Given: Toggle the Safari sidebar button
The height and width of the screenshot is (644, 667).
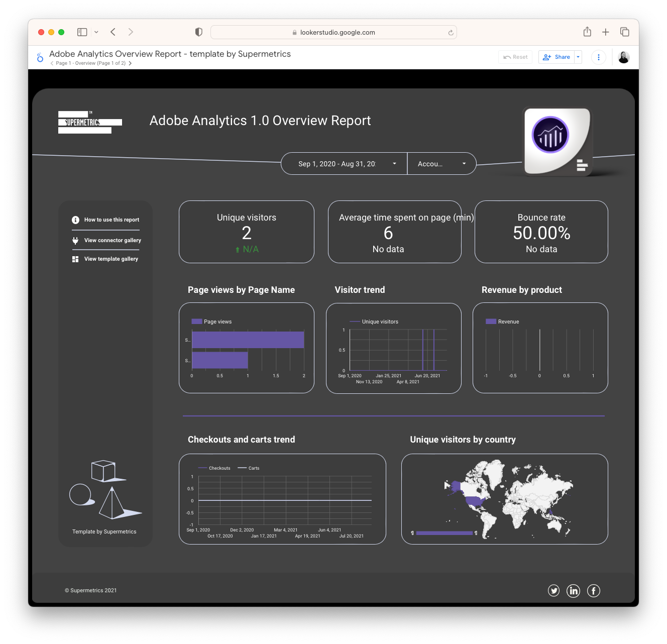Looking at the screenshot, I should [82, 32].
